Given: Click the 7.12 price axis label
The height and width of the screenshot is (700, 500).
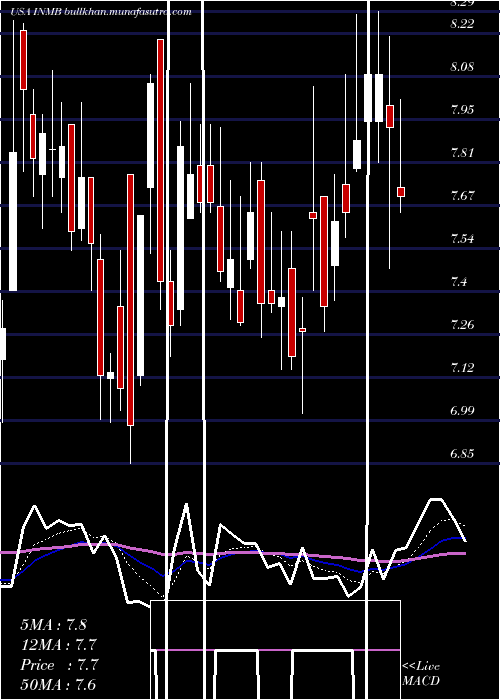Looking at the screenshot, I should [x=462, y=368].
